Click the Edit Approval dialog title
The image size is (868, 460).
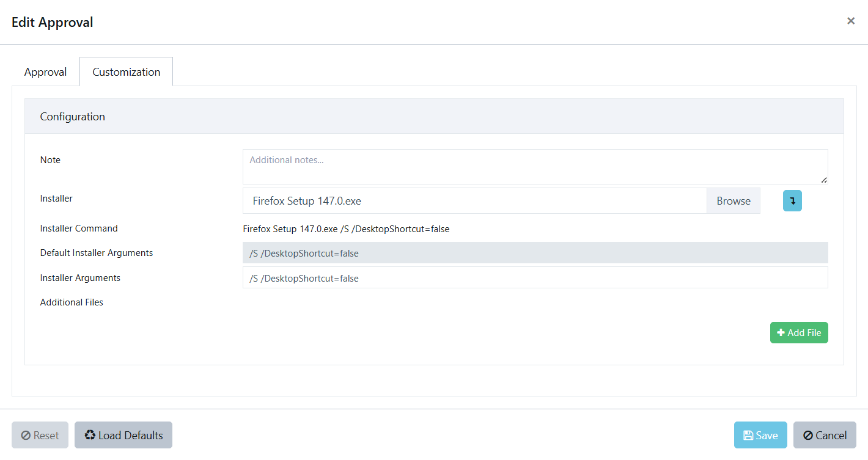pos(53,23)
